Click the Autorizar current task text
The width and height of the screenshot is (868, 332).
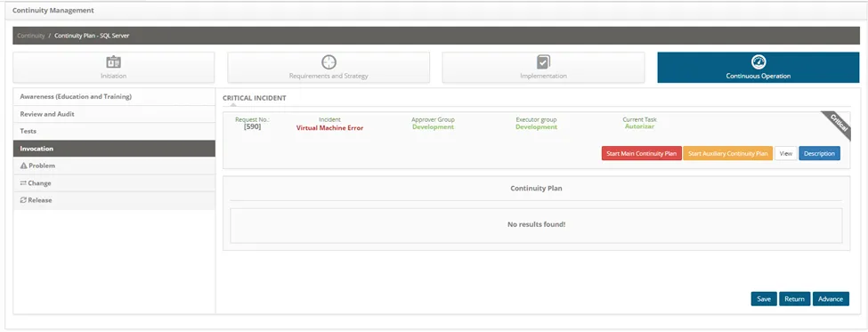(x=639, y=126)
